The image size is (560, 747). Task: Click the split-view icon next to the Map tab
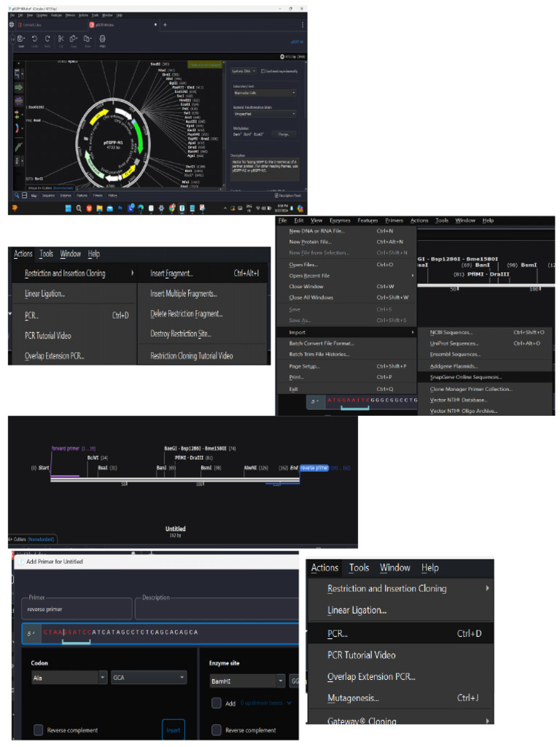(24, 196)
